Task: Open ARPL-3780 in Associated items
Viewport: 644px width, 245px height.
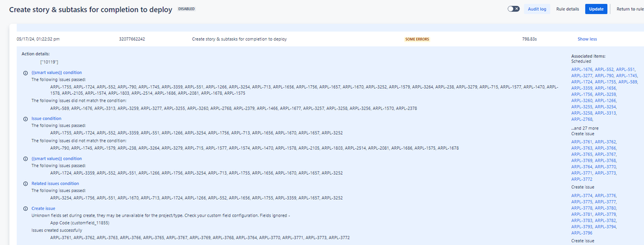Action: point(605,208)
